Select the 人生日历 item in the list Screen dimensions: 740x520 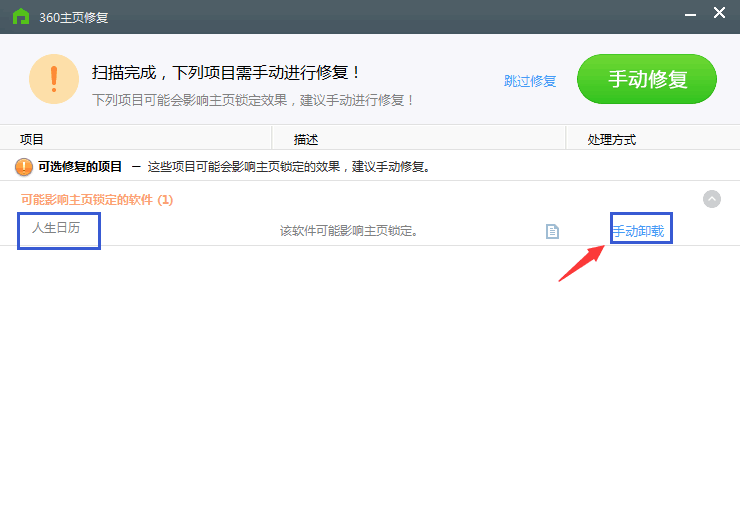pyautogui.click(x=56, y=228)
